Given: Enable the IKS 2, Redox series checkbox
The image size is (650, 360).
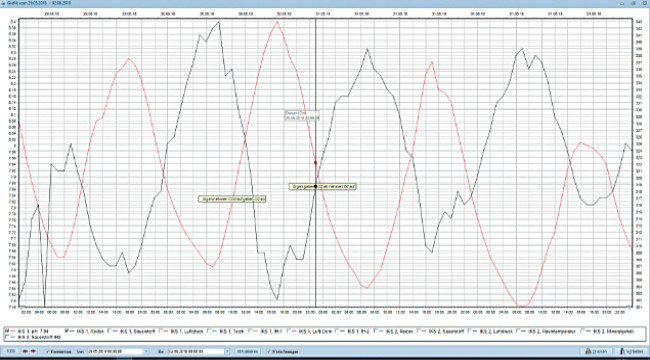Looking at the screenshot, I should click(x=376, y=331).
